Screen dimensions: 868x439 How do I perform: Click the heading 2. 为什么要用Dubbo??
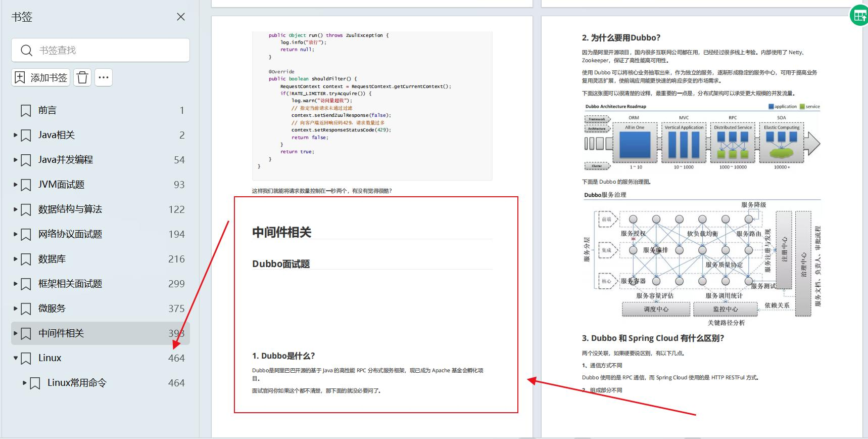[x=621, y=38]
